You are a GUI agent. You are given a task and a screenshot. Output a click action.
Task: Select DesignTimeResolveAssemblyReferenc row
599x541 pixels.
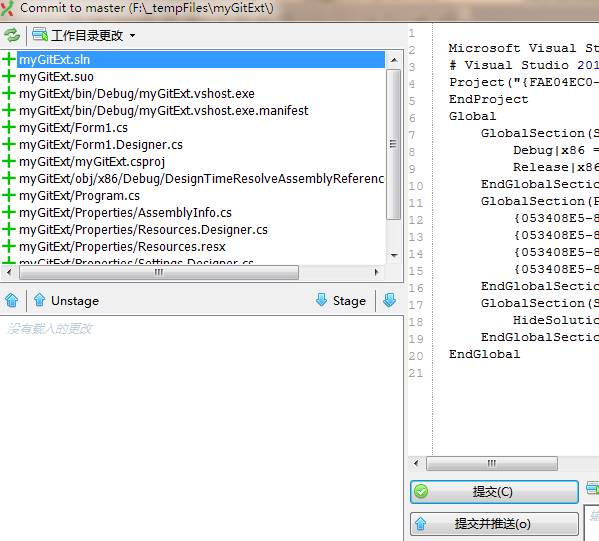(201, 178)
